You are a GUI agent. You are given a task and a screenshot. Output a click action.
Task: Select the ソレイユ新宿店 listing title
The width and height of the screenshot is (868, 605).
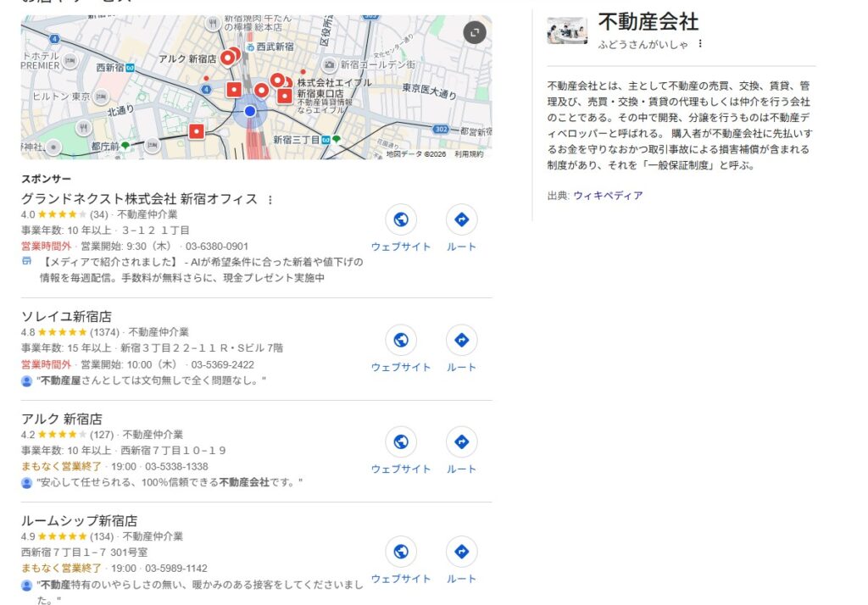coord(66,317)
